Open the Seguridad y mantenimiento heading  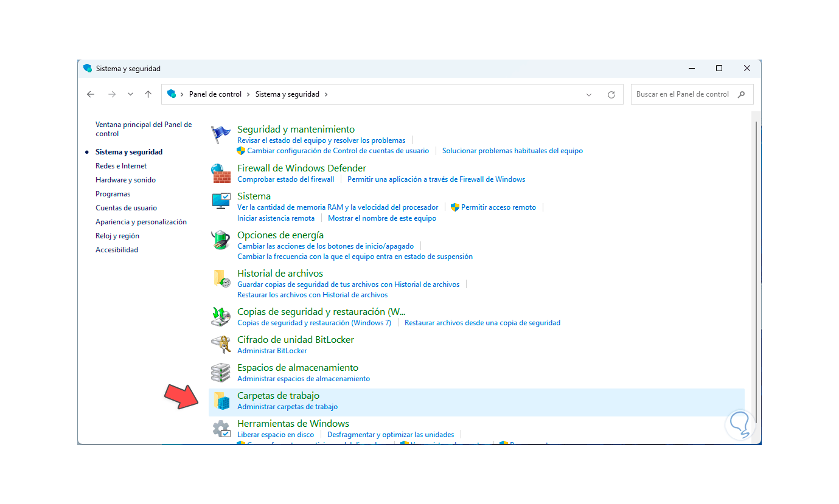[x=296, y=129]
